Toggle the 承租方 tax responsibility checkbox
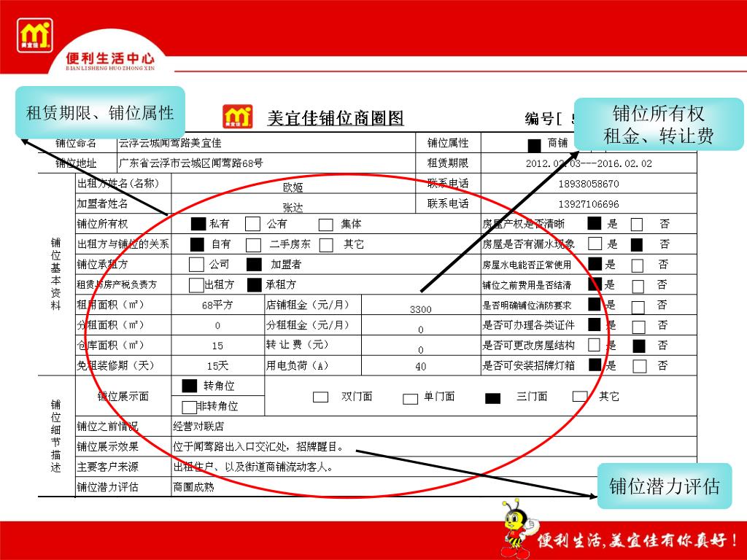This screenshot has height=560, width=747. pos(255,285)
